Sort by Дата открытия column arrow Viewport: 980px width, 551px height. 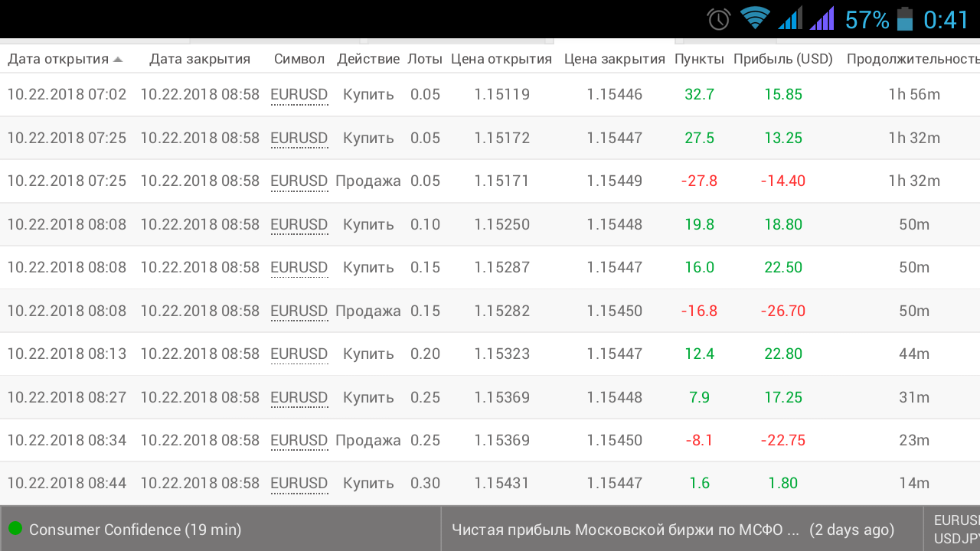point(117,59)
